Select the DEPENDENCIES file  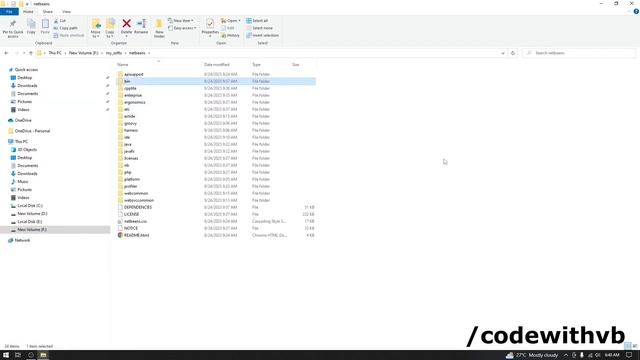pos(138,207)
